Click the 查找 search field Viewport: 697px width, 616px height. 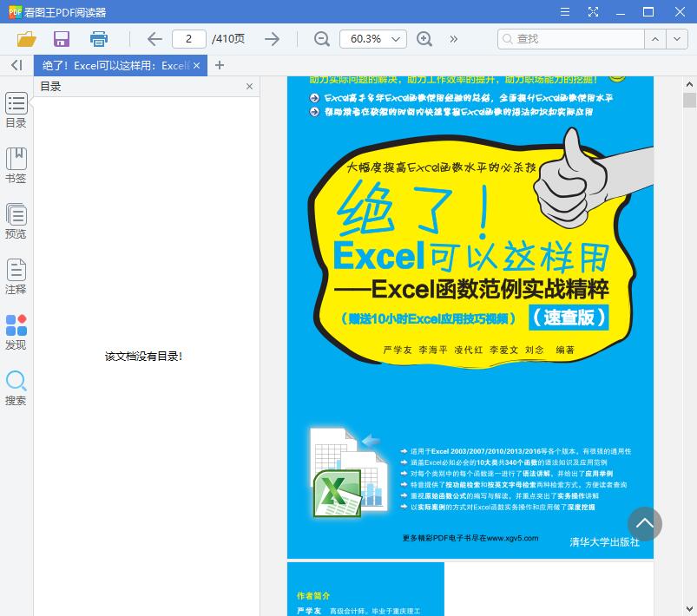(x=571, y=39)
